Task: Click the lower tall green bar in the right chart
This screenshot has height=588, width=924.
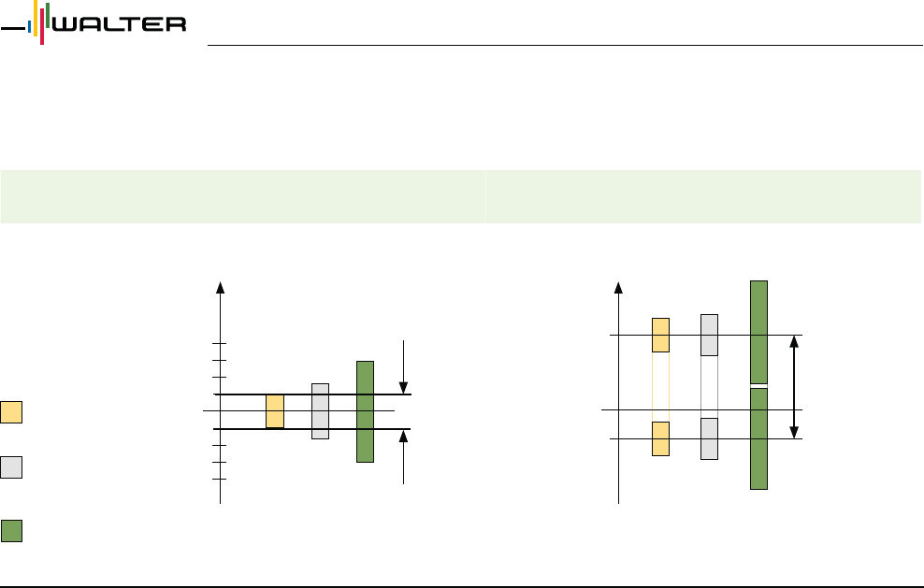Action: (x=758, y=438)
